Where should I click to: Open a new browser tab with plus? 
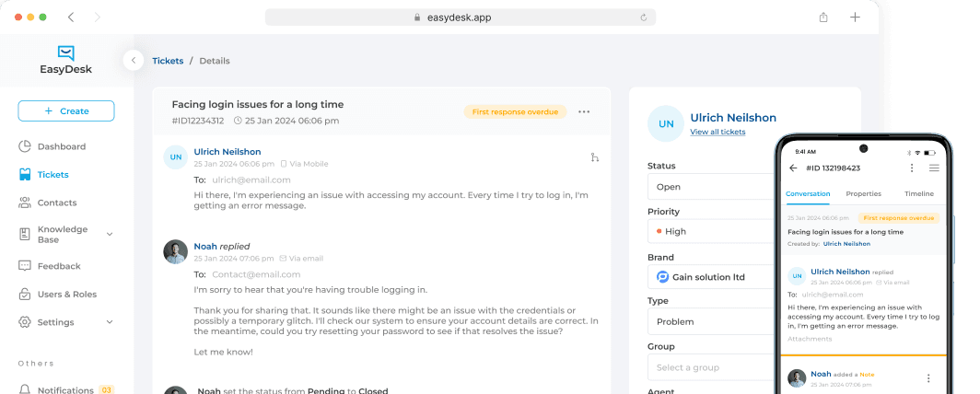coord(855,17)
